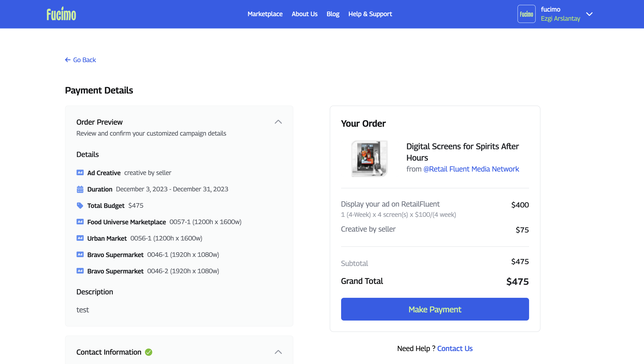Click the Ad Creative ad icon
The image size is (644, 364).
(x=80, y=172)
